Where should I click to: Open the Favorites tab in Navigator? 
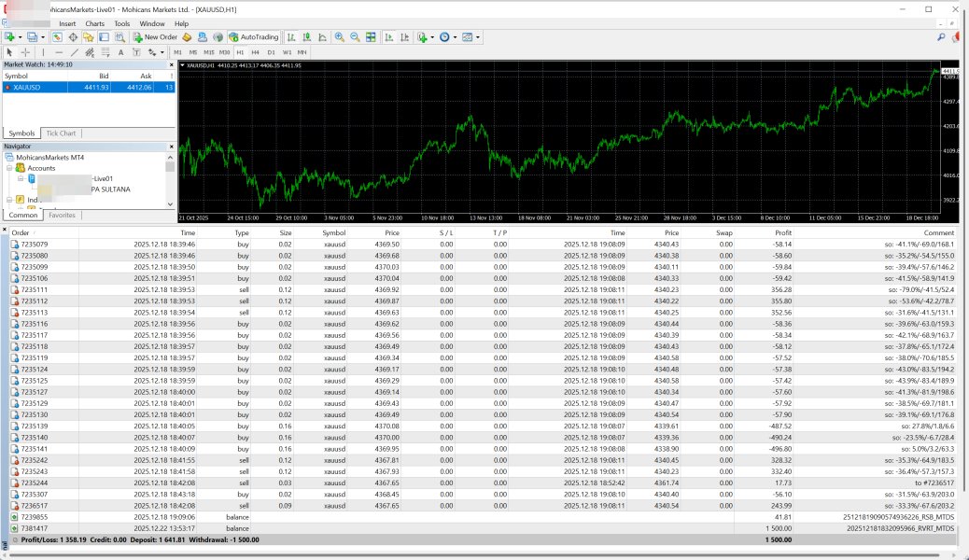coord(62,215)
